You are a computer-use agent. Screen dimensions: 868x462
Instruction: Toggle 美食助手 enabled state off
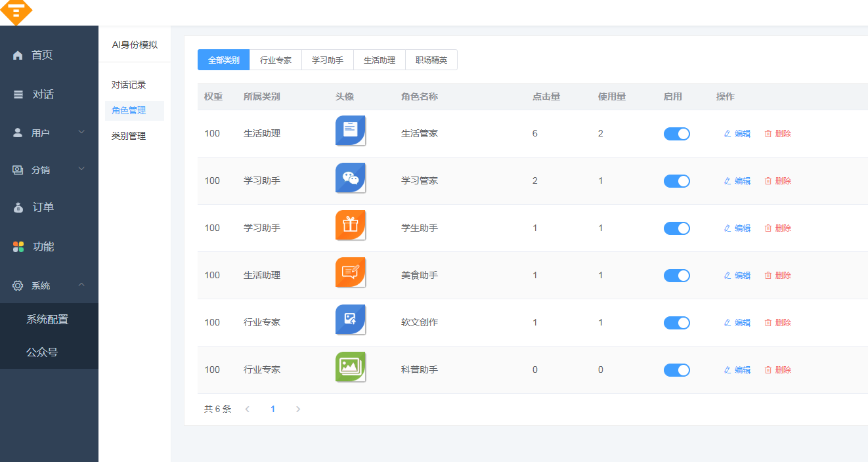677,275
